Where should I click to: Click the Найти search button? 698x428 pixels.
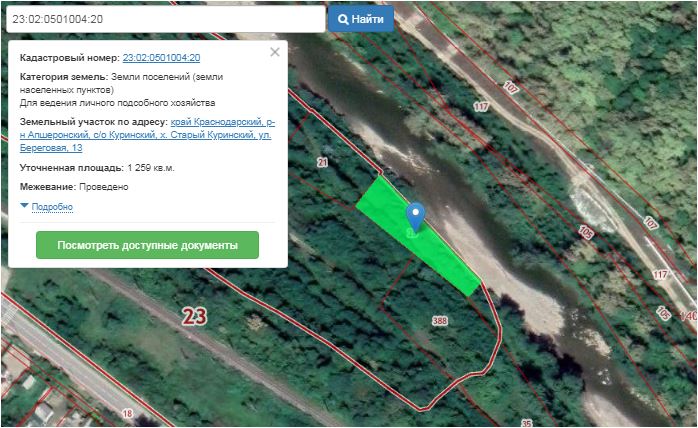361,19
